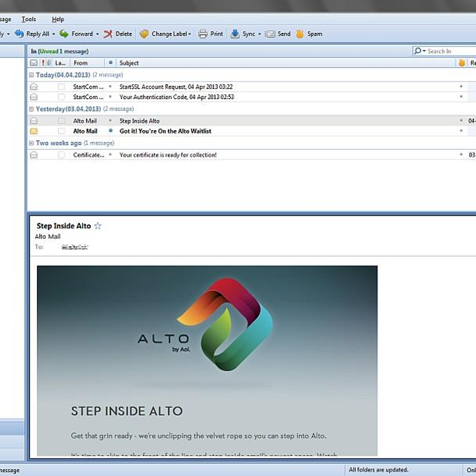Open the Help menu

tap(58, 19)
